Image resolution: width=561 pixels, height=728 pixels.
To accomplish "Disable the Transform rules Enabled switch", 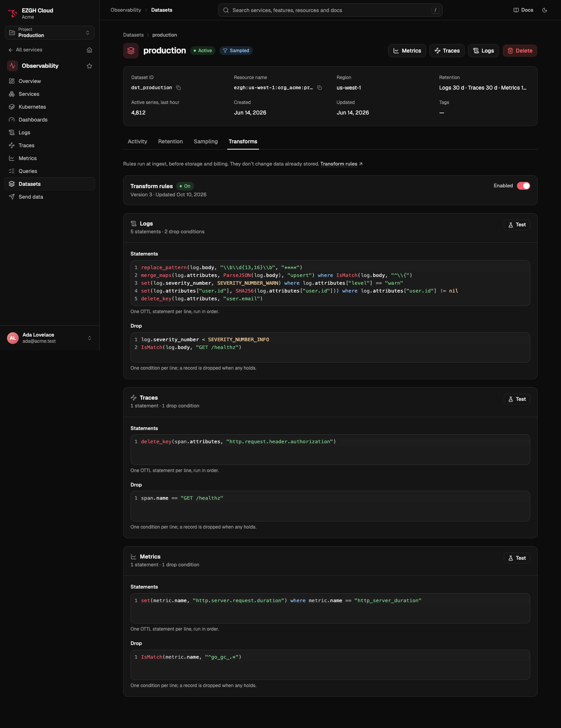I will [x=523, y=186].
